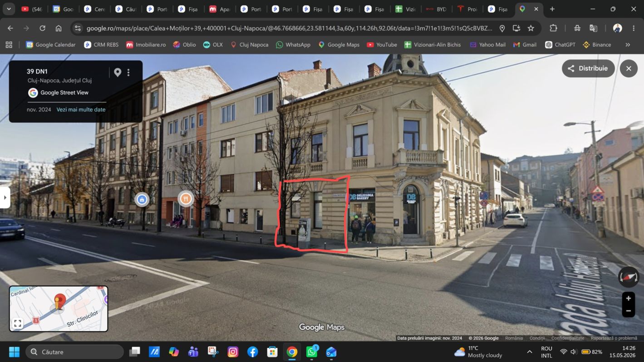Screen dimensions: 644x362
Task: Click the blue shopping marker on the street
Action: 142,199
